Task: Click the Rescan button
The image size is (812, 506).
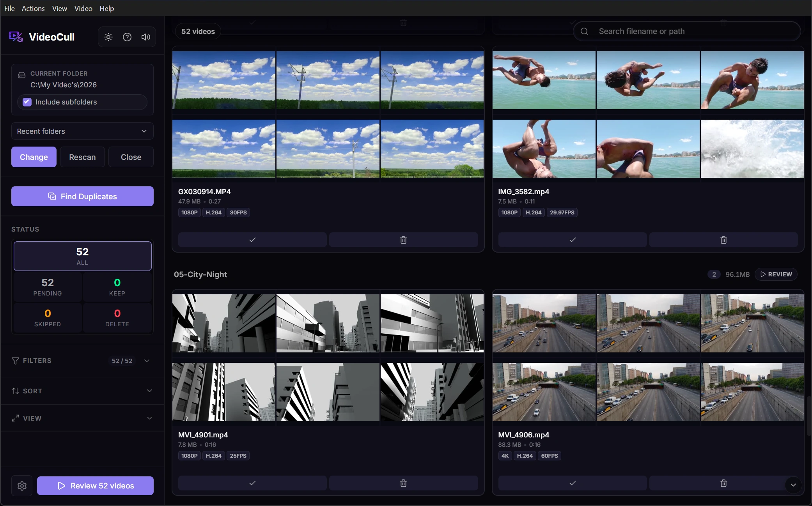Action: [x=82, y=157]
